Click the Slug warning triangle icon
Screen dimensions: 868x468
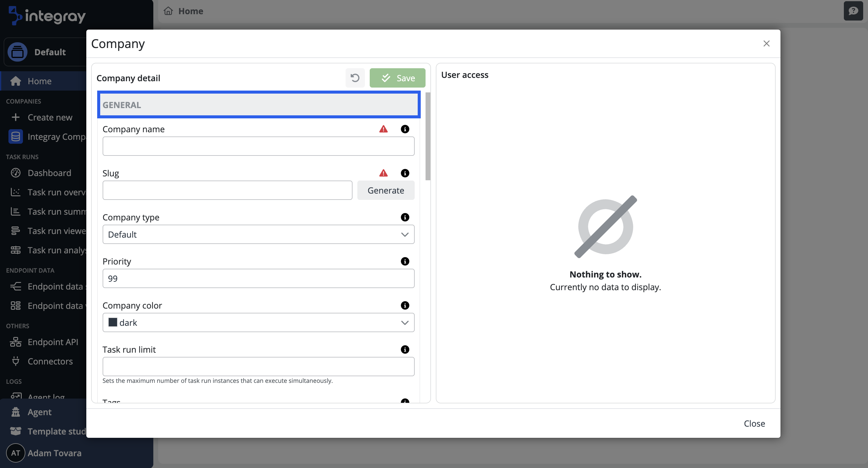[x=383, y=173]
